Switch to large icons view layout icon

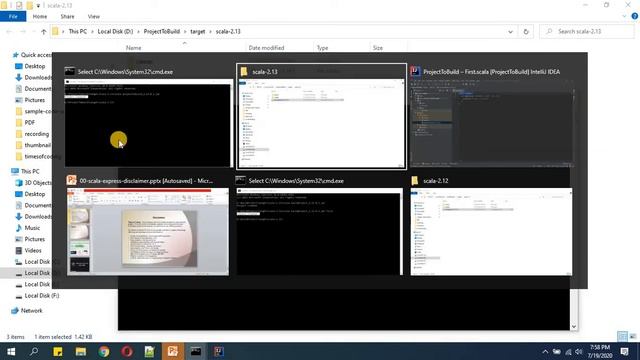coord(633,336)
